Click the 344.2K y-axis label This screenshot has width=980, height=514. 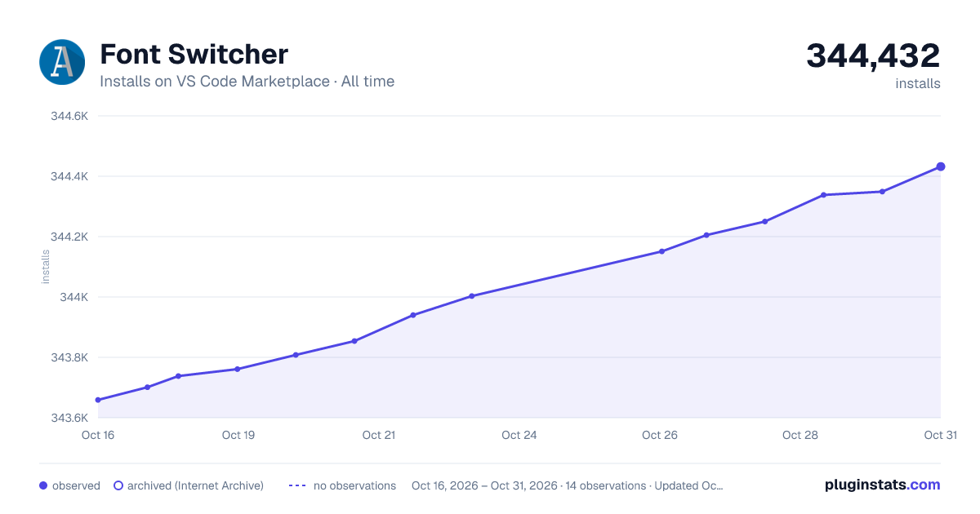tap(69, 237)
